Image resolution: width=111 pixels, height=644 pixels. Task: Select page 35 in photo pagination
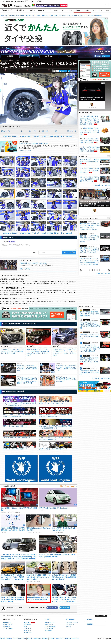pyautogui.click(x=56, y=131)
